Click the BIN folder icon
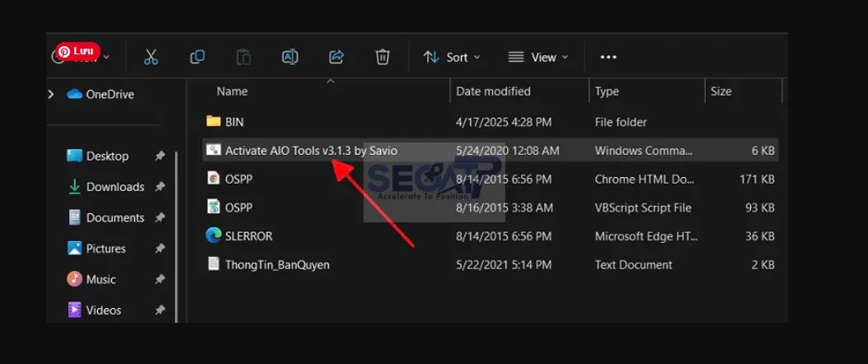The image size is (868, 364). click(213, 121)
